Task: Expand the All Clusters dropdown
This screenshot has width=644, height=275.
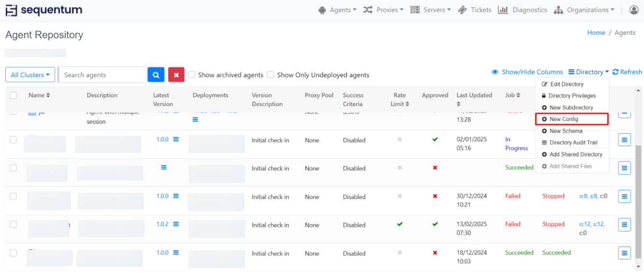Action: 30,75
